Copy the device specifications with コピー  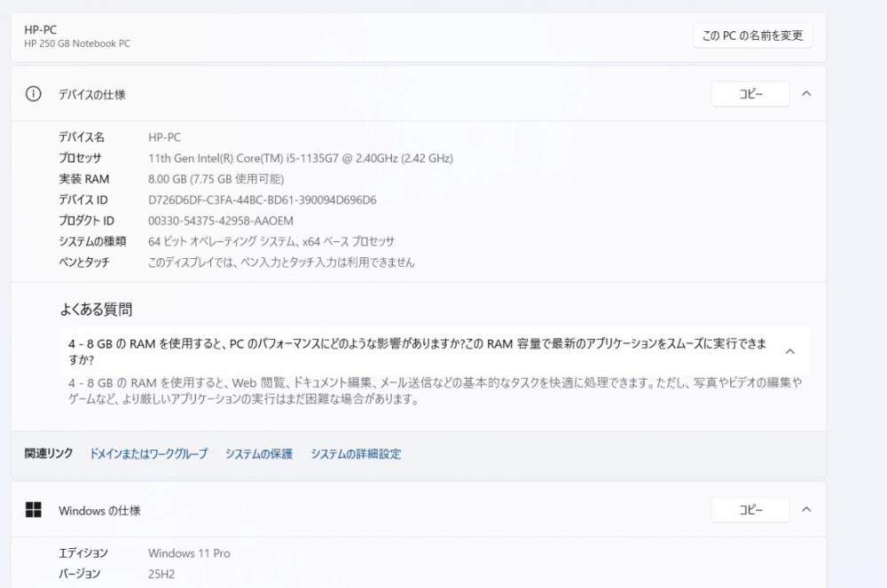[750, 94]
